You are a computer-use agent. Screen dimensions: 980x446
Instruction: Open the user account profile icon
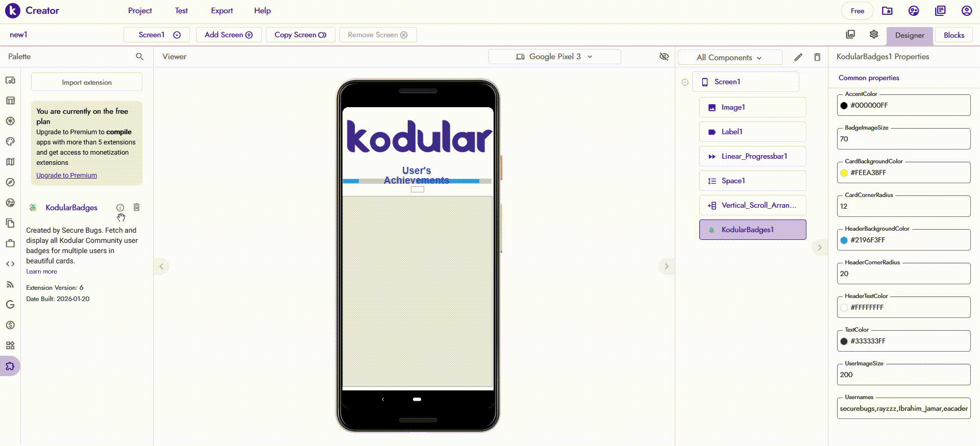coord(967,11)
